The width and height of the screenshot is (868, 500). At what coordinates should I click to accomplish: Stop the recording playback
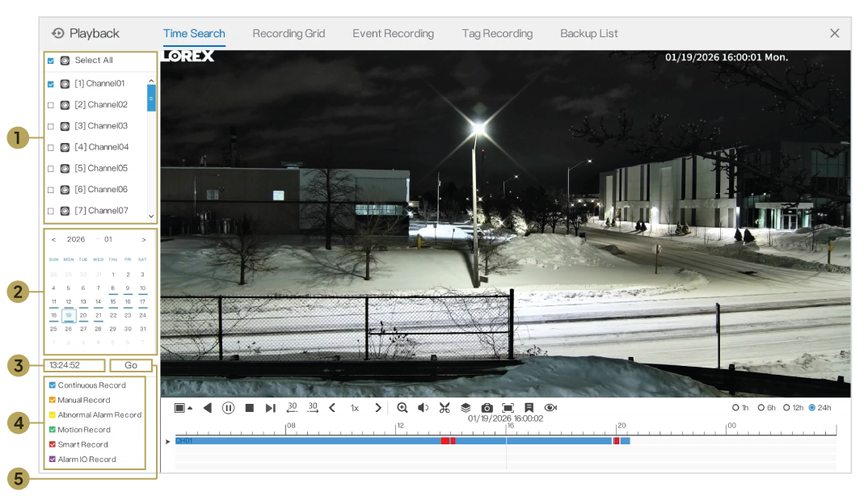tap(250, 408)
